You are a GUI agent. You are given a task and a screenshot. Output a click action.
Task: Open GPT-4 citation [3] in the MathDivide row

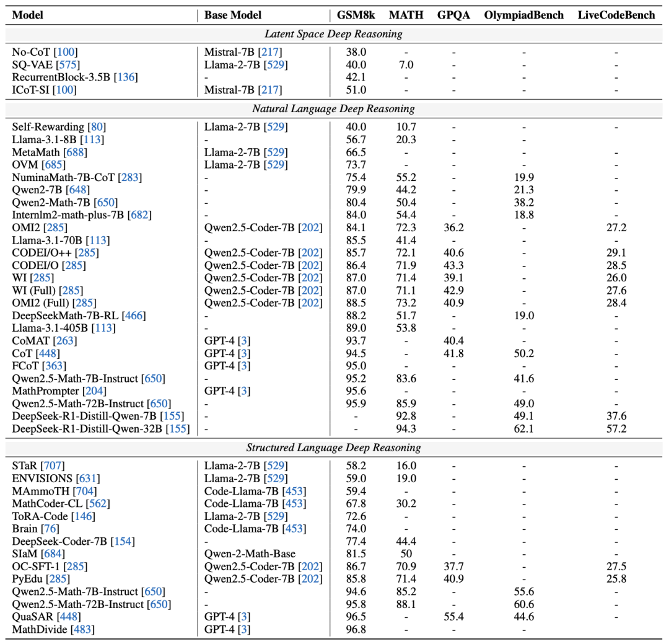coord(244,630)
